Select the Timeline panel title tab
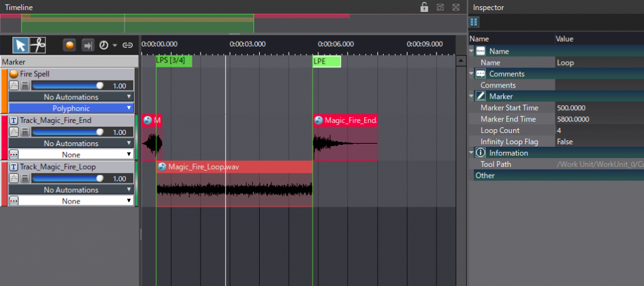644x286 pixels. click(19, 7)
